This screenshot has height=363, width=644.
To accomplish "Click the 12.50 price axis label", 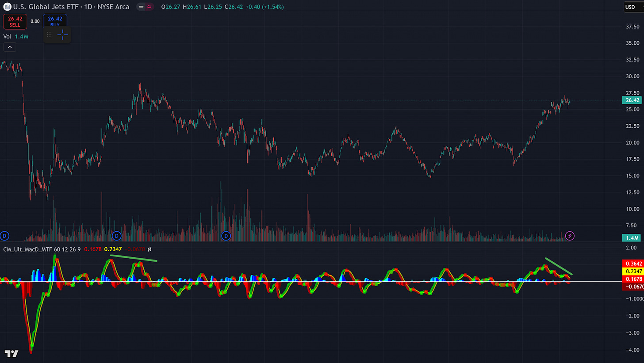I will [632, 192].
